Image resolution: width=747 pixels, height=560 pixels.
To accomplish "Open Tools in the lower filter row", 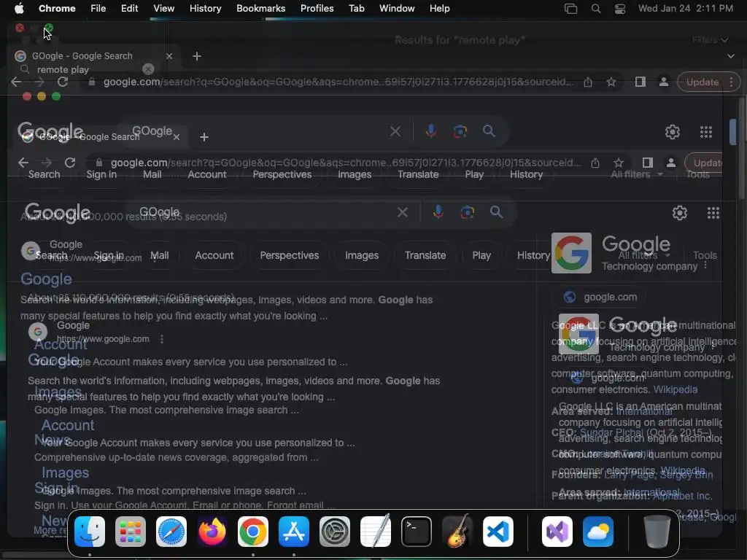I will click(x=705, y=255).
